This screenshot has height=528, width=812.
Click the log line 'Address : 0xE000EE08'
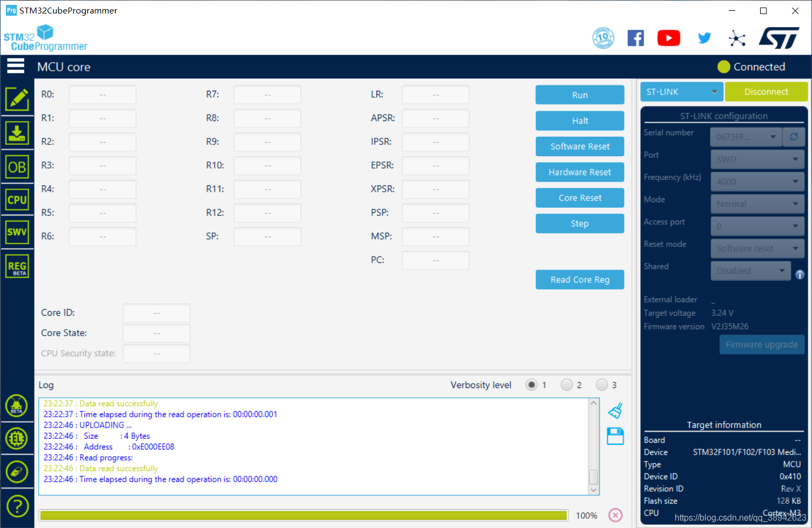click(109, 447)
